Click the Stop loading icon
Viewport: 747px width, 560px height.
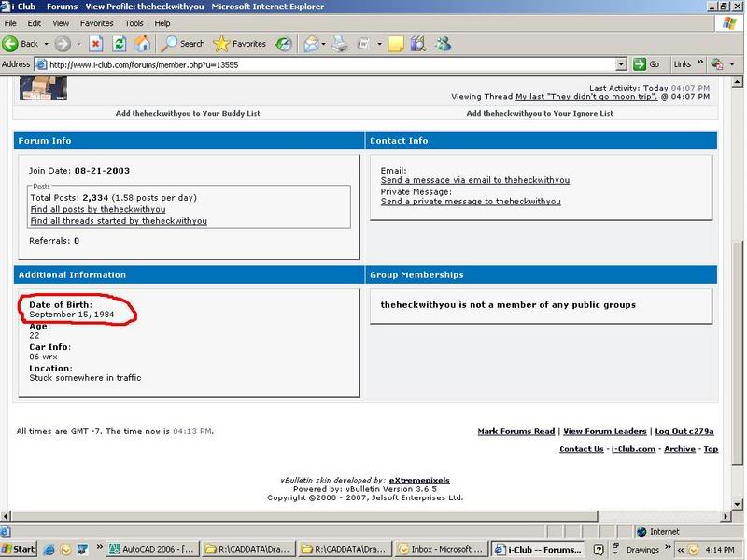pyautogui.click(x=95, y=43)
